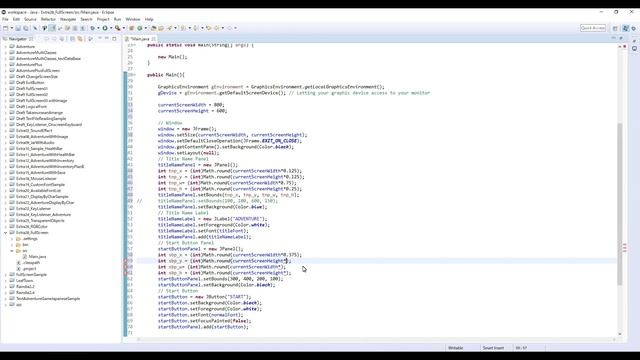The height and width of the screenshot is (360, 640).
Task: Switch to the Main.java editor tab
Action: pyautogui.click(x=139, y=39)
